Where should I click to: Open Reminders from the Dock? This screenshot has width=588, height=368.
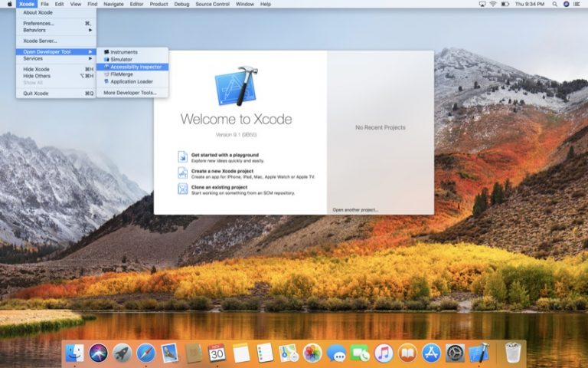coord(265,353)
